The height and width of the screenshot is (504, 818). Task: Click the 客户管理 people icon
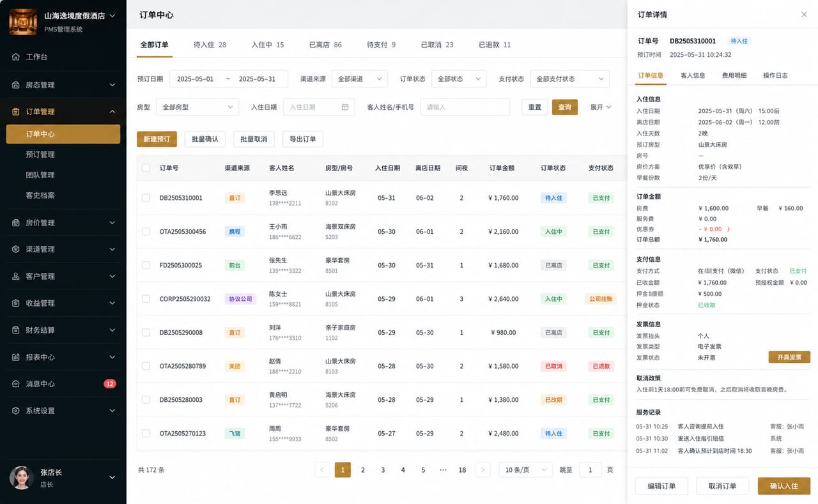tap(16, 277)
